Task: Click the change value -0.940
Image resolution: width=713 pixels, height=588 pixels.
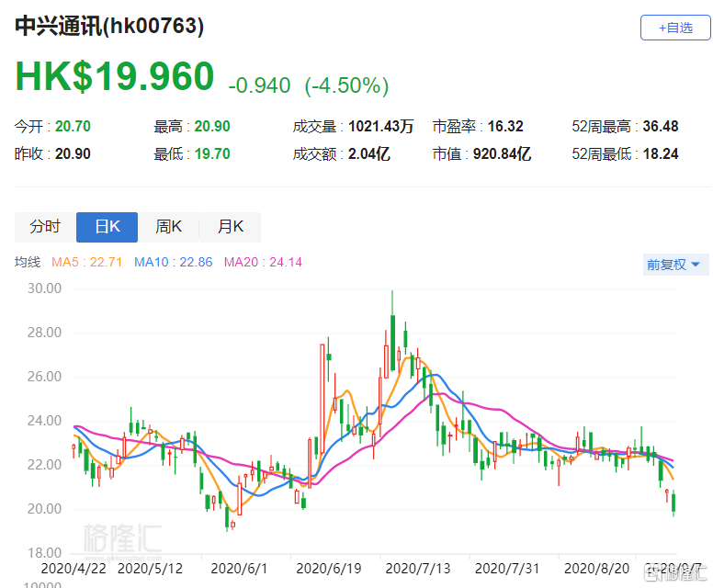Action: [x=259, y=85]
